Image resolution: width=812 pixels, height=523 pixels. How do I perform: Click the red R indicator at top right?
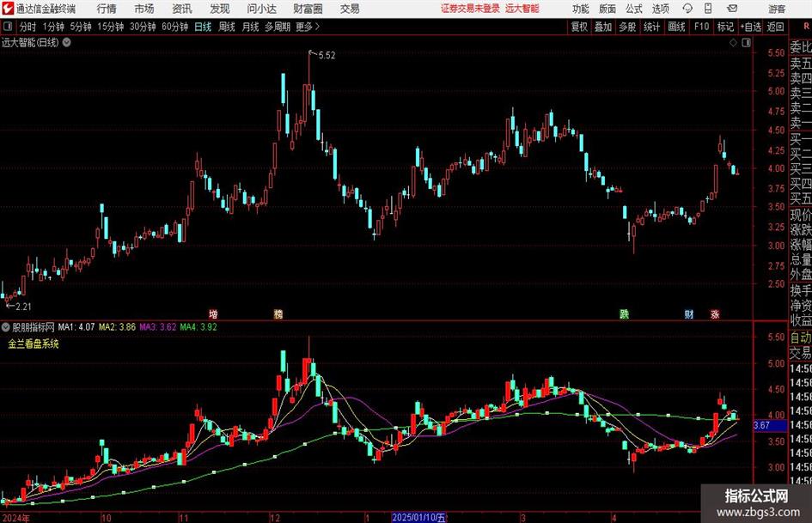[x=806, y=27]
